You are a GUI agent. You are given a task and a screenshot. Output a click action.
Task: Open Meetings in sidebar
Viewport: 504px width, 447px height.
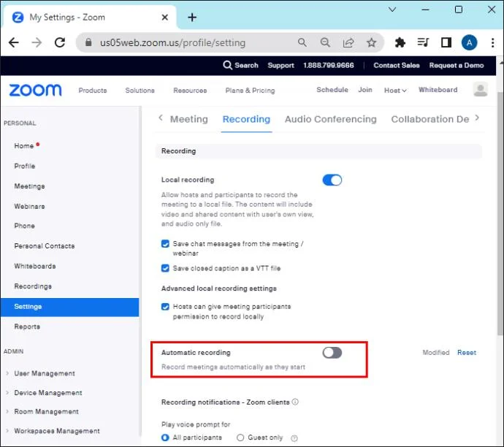(29, 186)
